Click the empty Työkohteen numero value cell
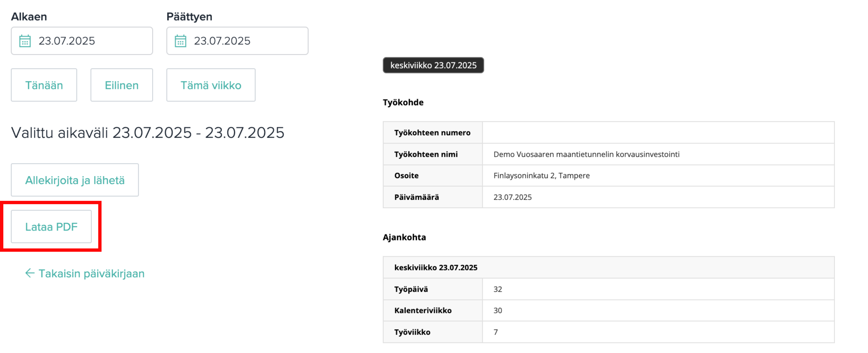Screen dimensions: 868x353 pyautogui.click(x=658, y=133)
